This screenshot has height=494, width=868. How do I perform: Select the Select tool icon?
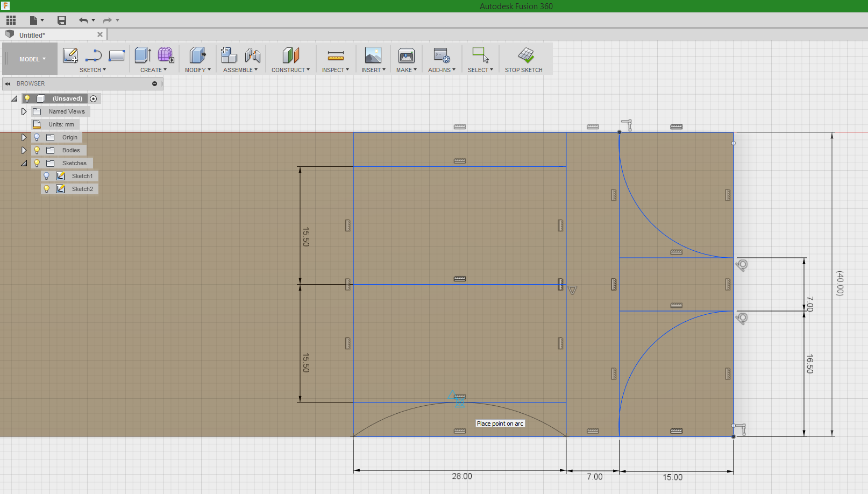click(480, 55)
